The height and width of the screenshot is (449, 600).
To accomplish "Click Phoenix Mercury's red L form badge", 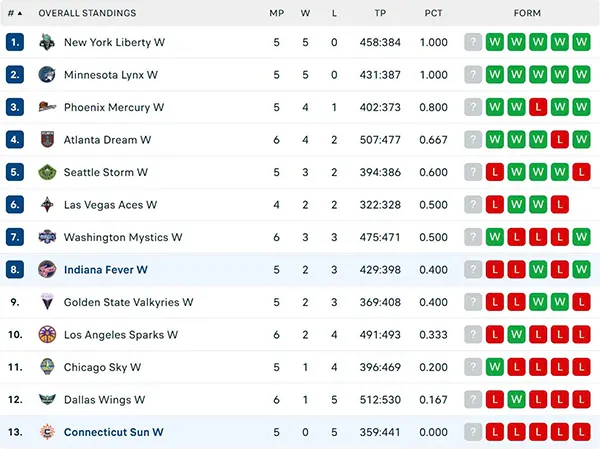I will 538,107.
